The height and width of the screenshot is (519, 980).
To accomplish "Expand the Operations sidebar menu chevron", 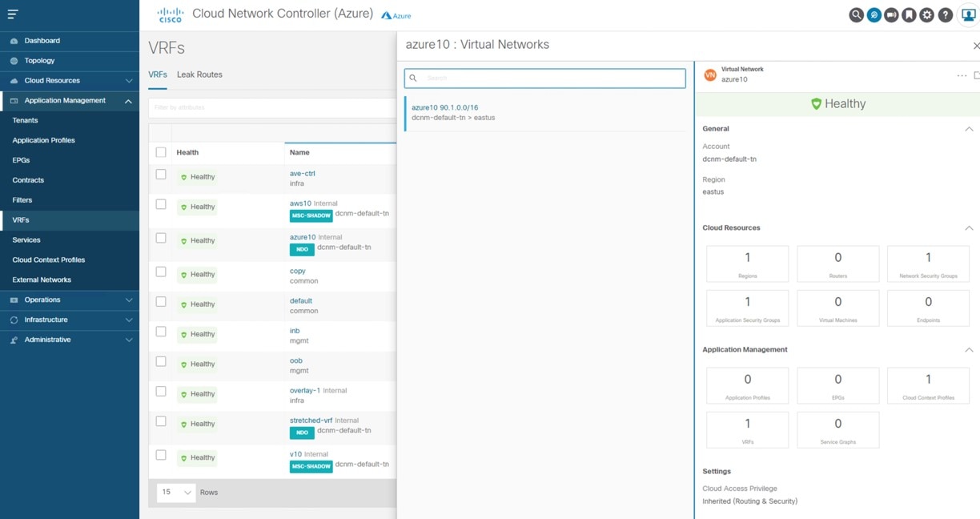I will coord(129,300).
